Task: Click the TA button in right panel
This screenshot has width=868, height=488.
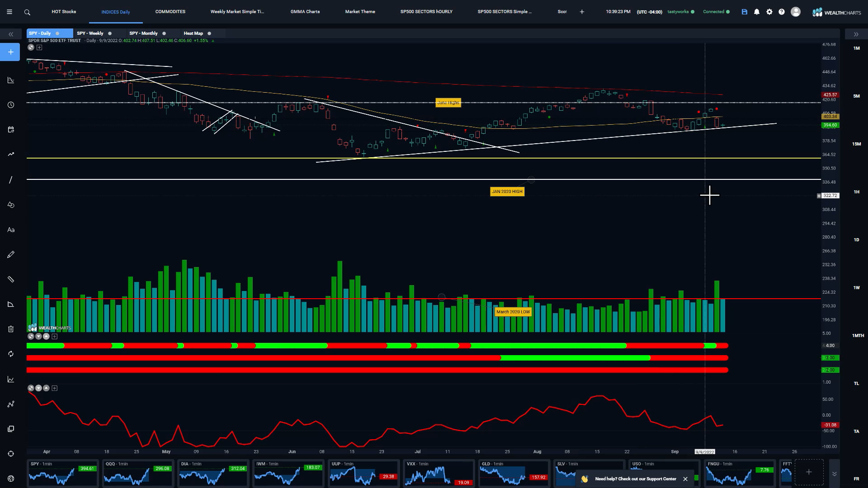Action: (x=856, y=431)
